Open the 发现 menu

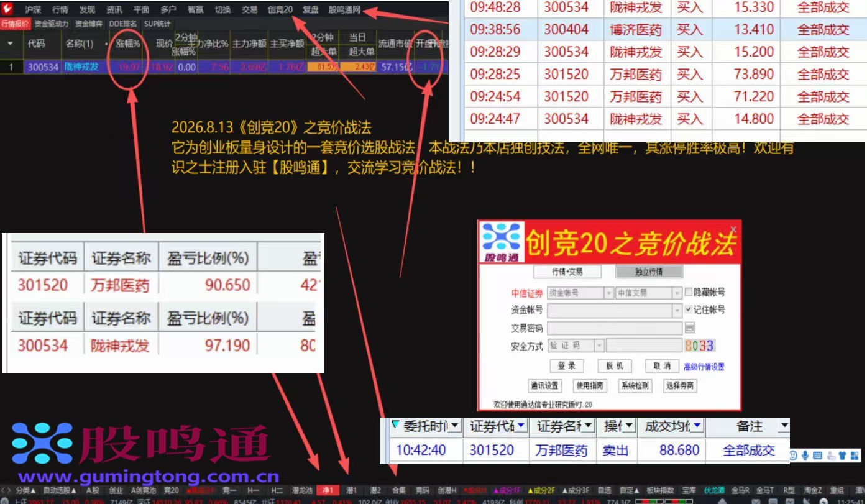pos(87,10)
